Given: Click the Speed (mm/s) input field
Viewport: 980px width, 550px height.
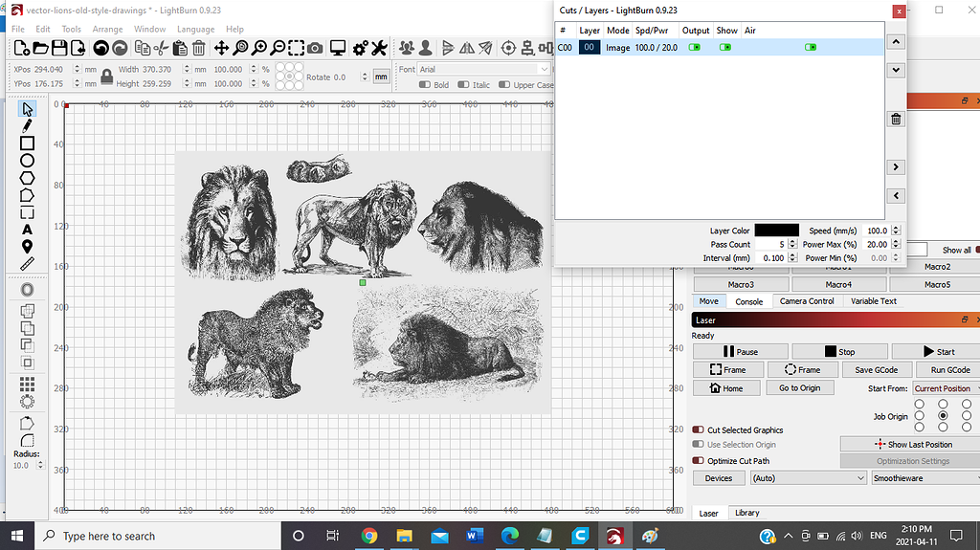Looking at the screenshot, I should coord(877,231).
